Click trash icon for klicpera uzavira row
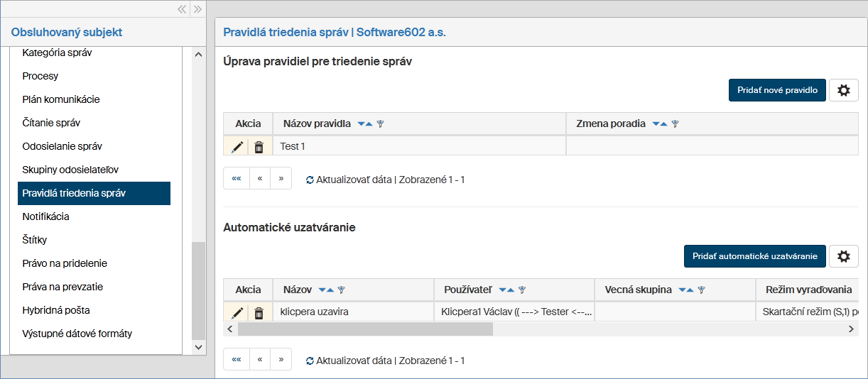Viewport: 868px width, 379px height. coord(259,312)
